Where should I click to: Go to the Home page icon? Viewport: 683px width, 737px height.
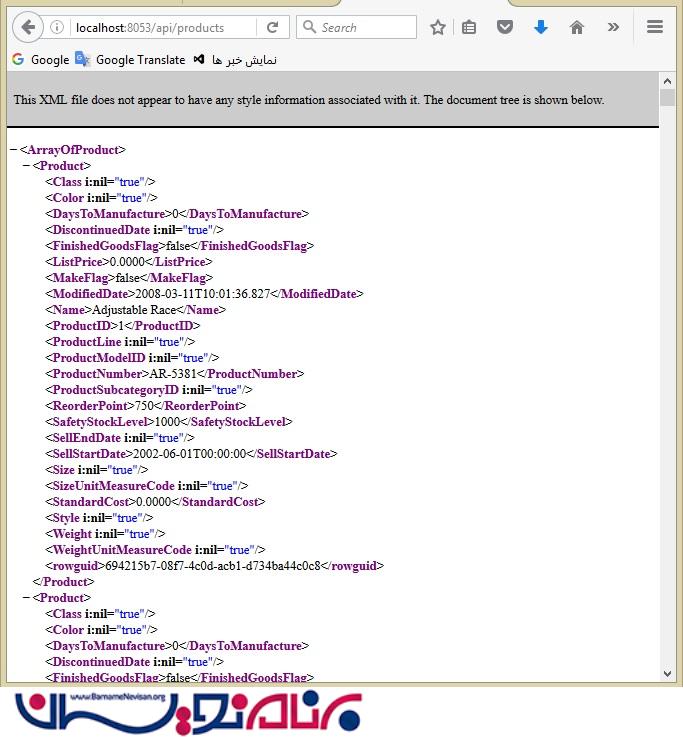[x=577, y=27]
